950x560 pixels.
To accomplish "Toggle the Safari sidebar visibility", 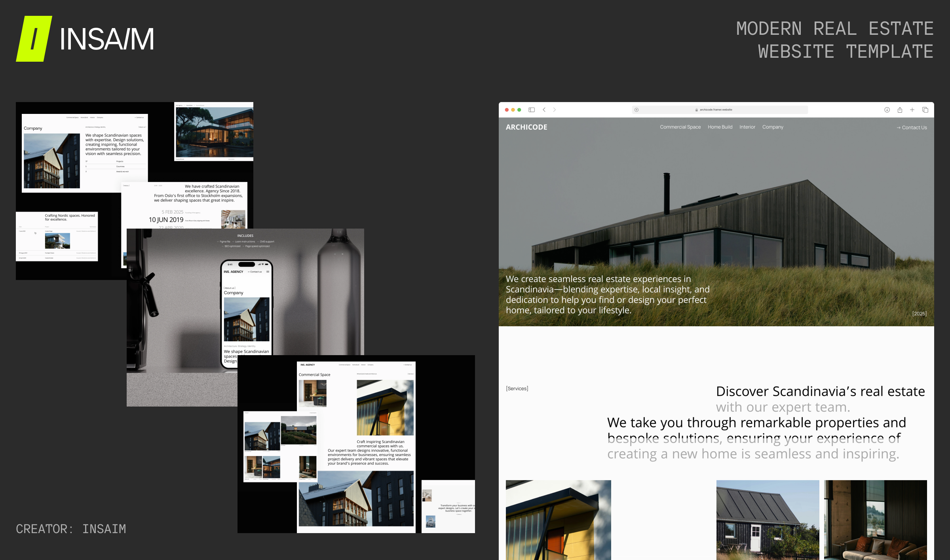I will point(531,110).
